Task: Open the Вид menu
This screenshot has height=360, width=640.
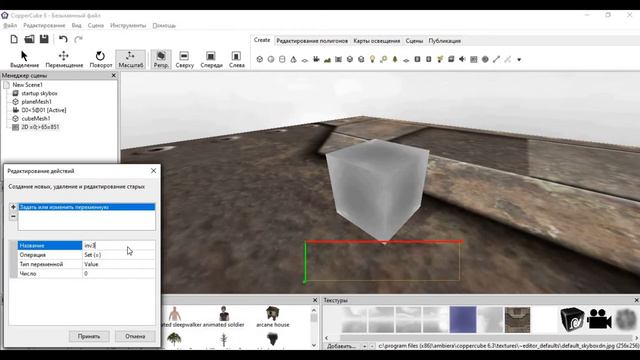Action: click(x=76, y=25)
